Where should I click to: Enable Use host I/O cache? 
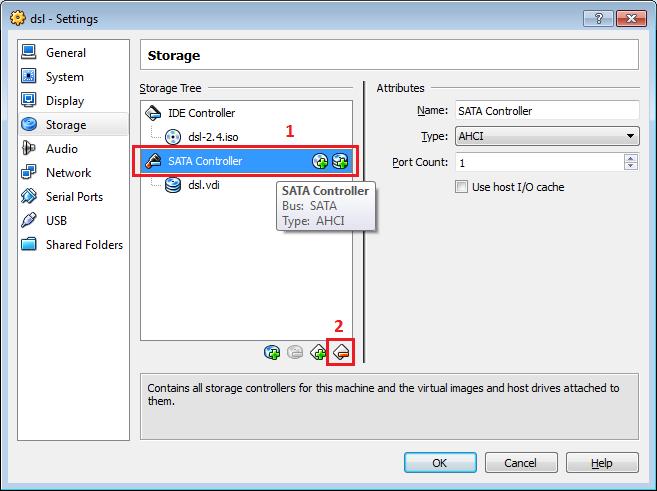coord(461,187)
